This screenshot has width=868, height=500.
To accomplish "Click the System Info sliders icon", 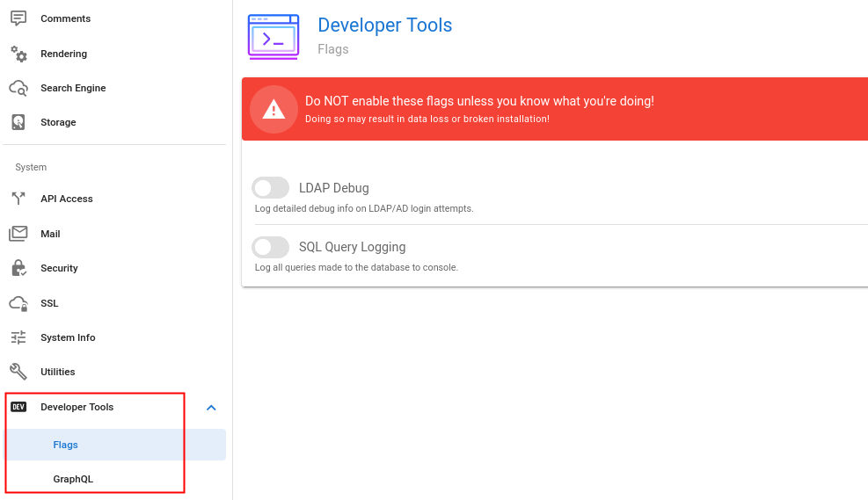I will click(x=18, y=337).
